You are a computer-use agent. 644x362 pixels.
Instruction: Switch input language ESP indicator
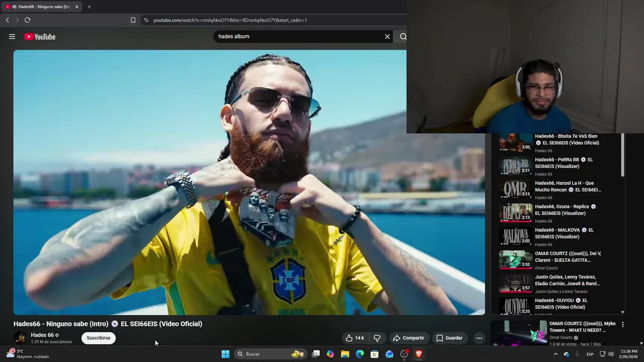pos(590,354)
